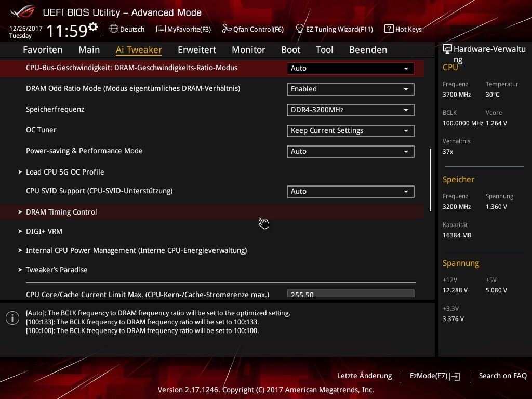The image size is (532, 399).
Task: Expand Tweaker's Paradise submenu
Action: (x=52, y=270)
